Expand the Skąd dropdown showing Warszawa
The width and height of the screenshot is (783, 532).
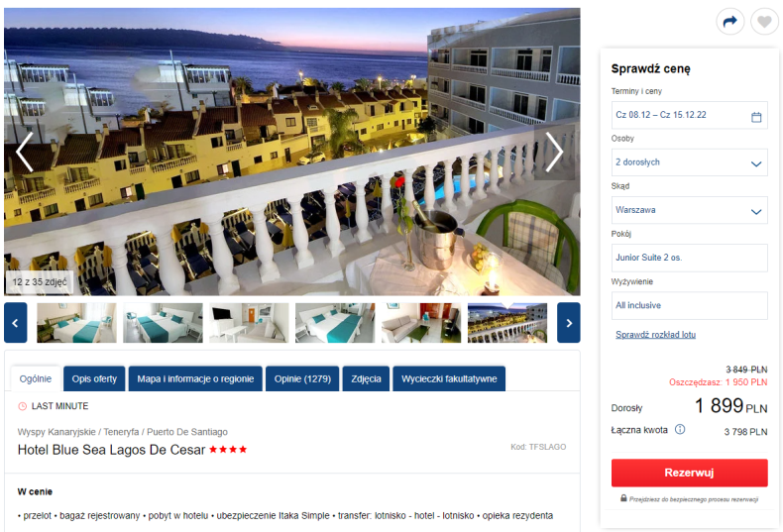689,210
